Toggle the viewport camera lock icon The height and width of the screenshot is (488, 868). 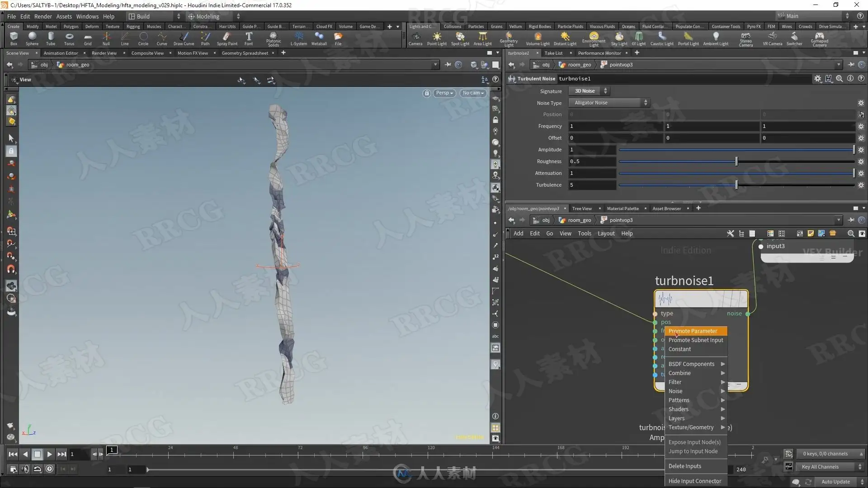(426, 93)
